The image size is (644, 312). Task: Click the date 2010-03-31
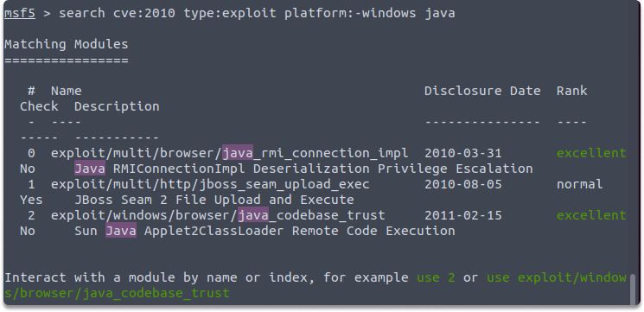coord(462,153)
